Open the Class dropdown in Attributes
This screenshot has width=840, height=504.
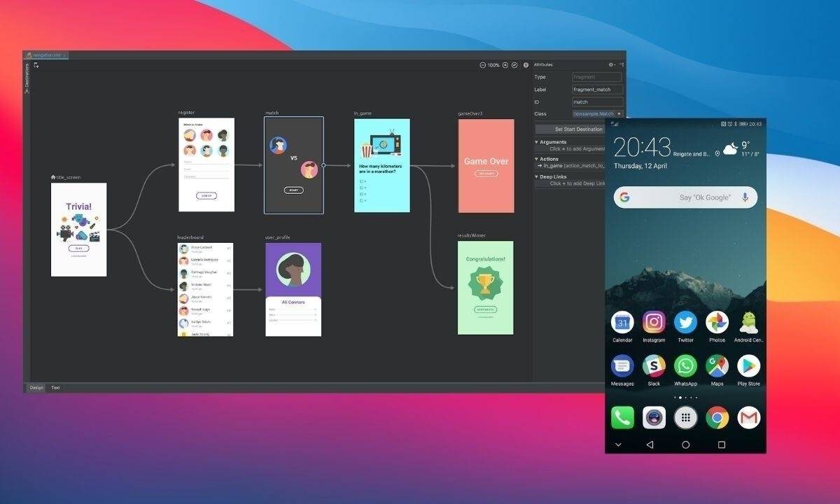point(619,113)
